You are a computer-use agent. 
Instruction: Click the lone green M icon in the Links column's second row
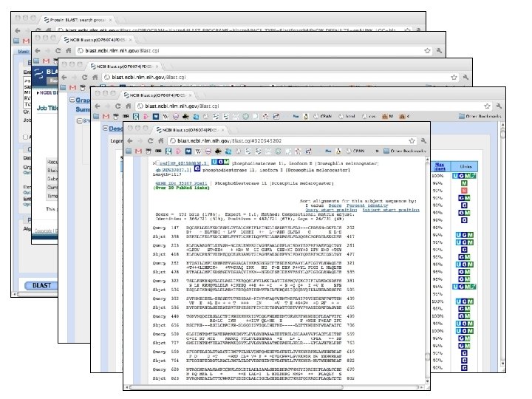point(464,183)
